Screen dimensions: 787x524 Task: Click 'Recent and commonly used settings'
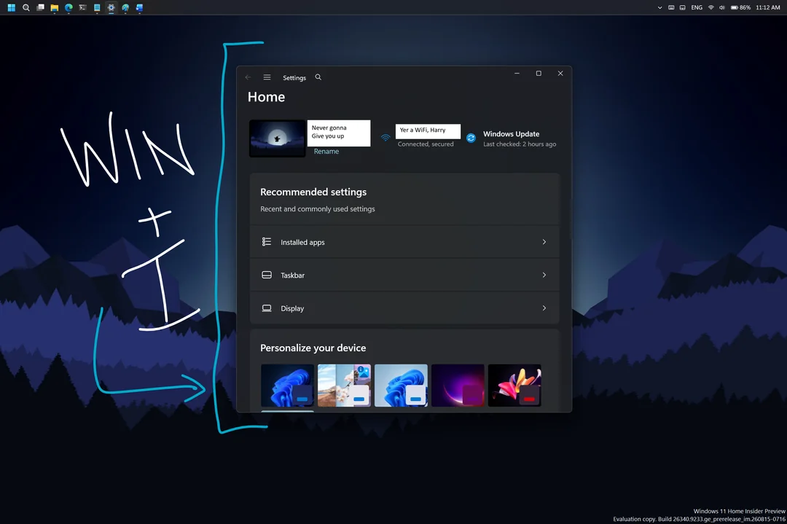click(x=317, y=209)
